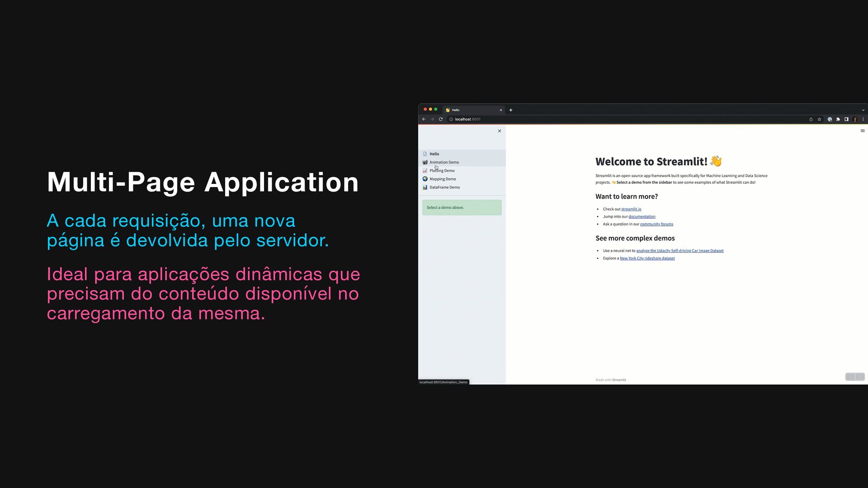Viewport: 868px width, 488px height.
Task: Toggle the browser side panel icon
Action: tap(846, 119)
